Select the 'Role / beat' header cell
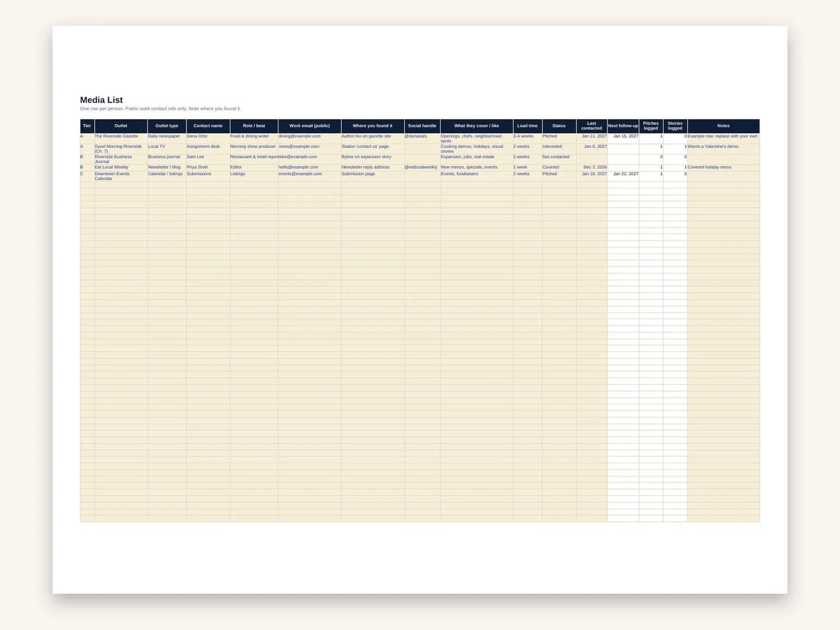 click(x=254, y=126)
